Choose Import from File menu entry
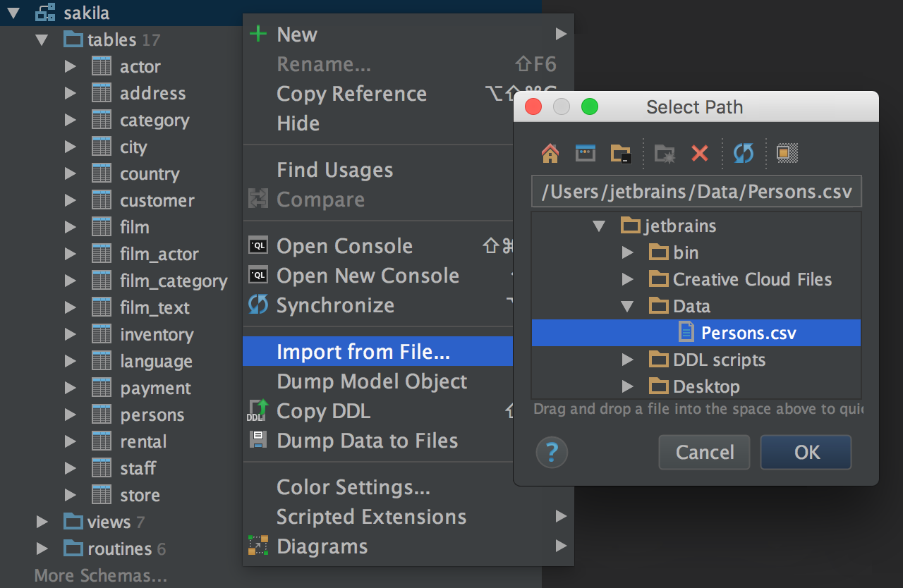903x588 pixels. pos(363,351)
